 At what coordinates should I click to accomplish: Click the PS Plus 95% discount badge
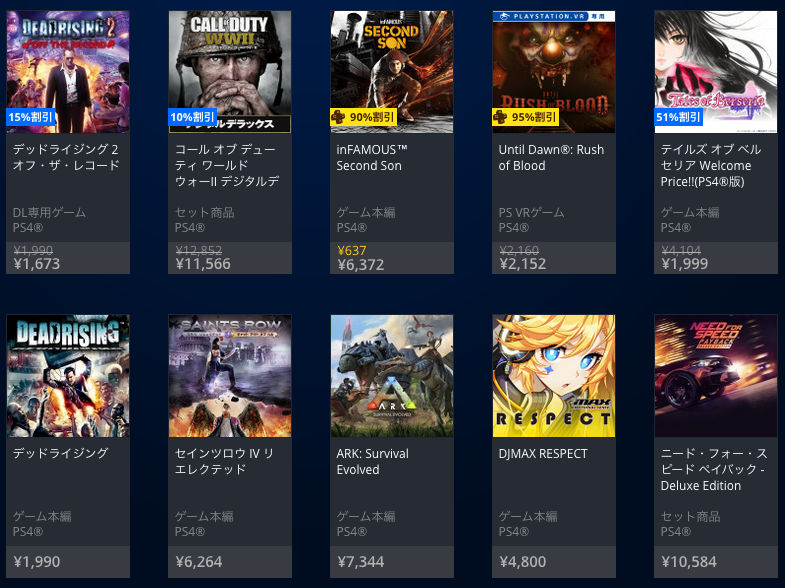pos(525,117)
